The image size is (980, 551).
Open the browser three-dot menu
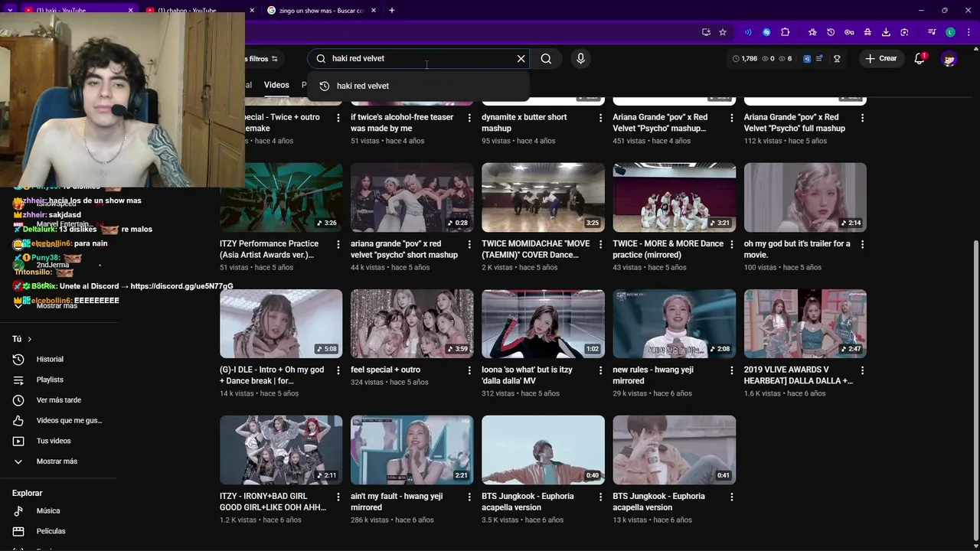(968, 32)
